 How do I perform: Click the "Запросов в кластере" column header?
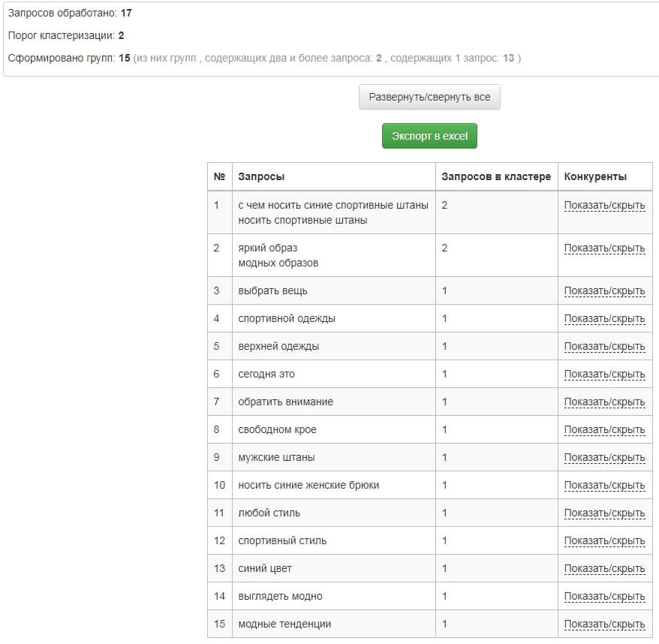coord(496,176)
